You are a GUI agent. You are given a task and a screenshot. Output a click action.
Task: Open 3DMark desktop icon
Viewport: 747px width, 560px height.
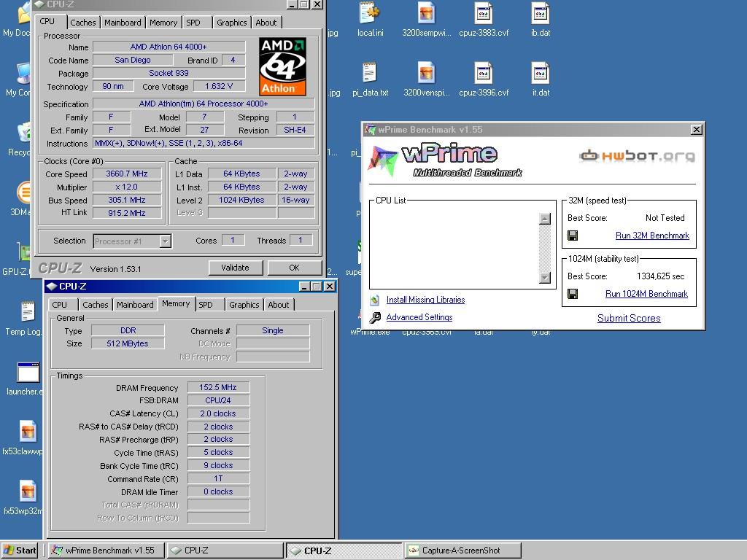(24, 192)
